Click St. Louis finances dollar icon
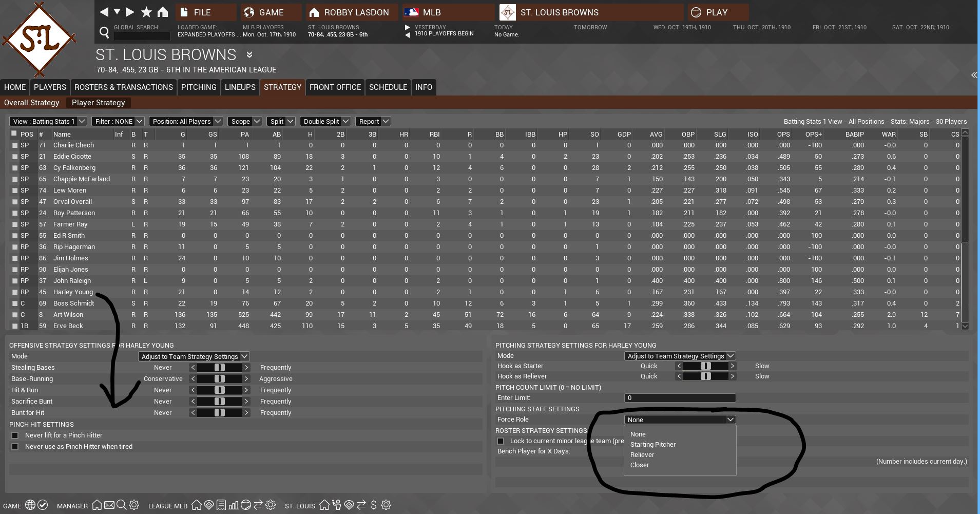Screen dimensions: 980x514 (x=374, y=505)
